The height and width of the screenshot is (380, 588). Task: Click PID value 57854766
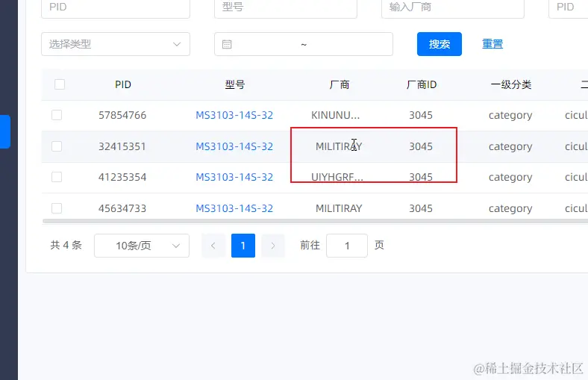click(122, 115)
